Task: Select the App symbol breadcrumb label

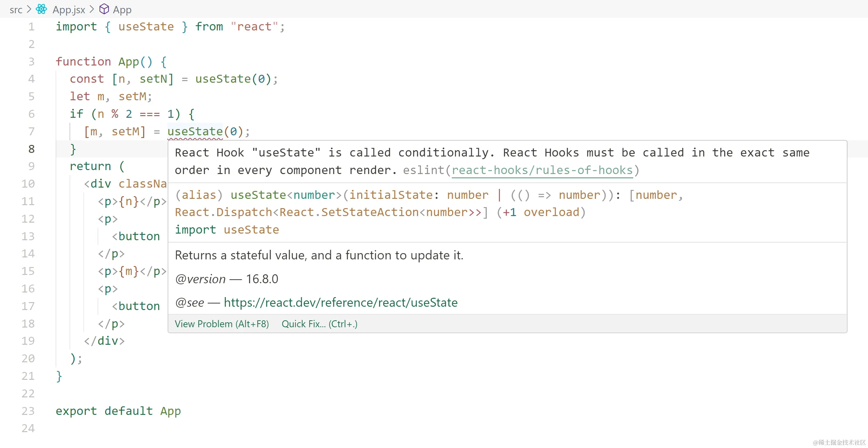Action: tap(122, 10)
